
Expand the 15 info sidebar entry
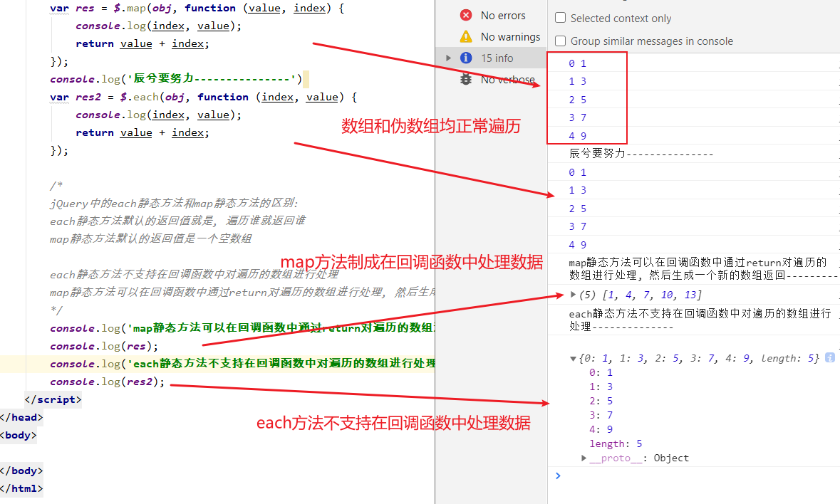click(449, 58)
